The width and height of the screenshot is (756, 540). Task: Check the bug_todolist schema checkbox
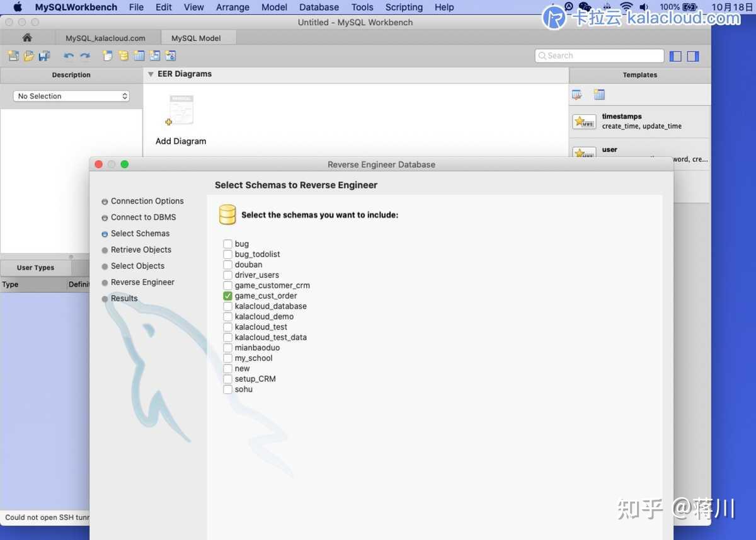227,254
